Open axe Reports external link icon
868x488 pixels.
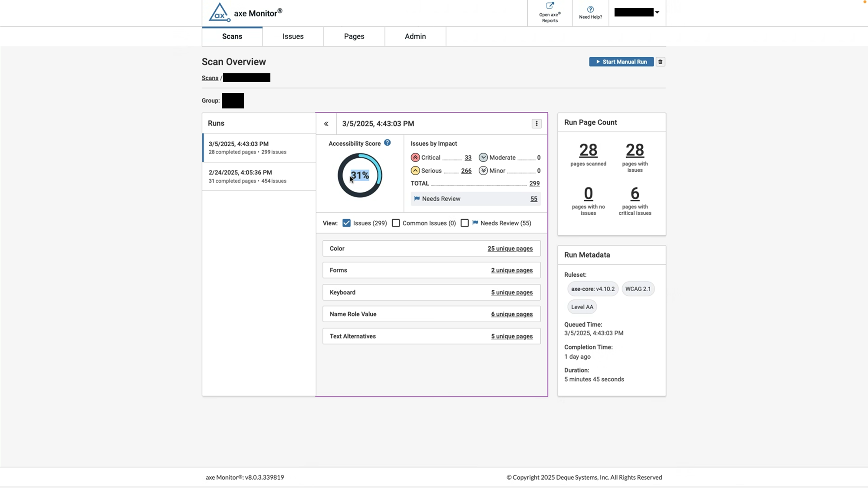pyautogui.click(x=550, y=6)
